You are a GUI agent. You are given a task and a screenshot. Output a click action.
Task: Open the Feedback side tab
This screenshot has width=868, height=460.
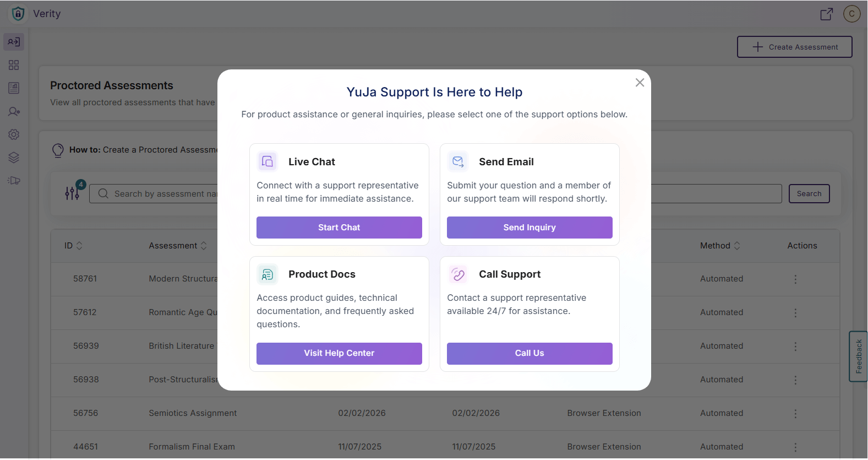click(859, 356)
